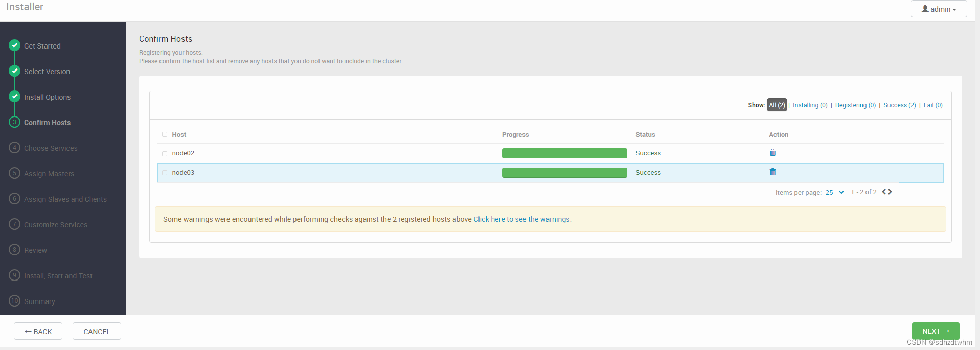This screenshot has height=350, width=980.
Task: Filter hosts by Fail (0)
Action: pos(933,105)
